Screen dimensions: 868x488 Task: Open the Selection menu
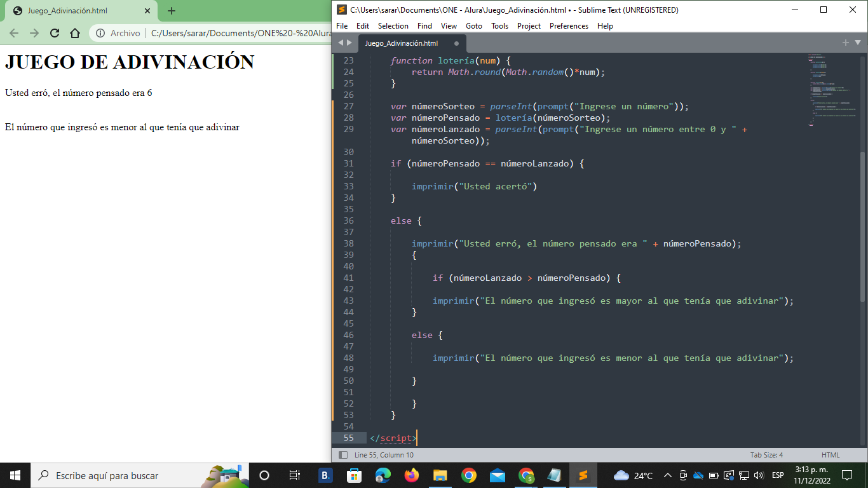coord(393,26)
